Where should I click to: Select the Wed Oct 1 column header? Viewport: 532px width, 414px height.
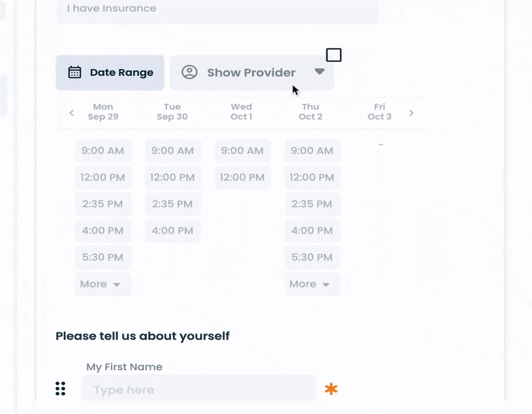[x=241, y=112]
